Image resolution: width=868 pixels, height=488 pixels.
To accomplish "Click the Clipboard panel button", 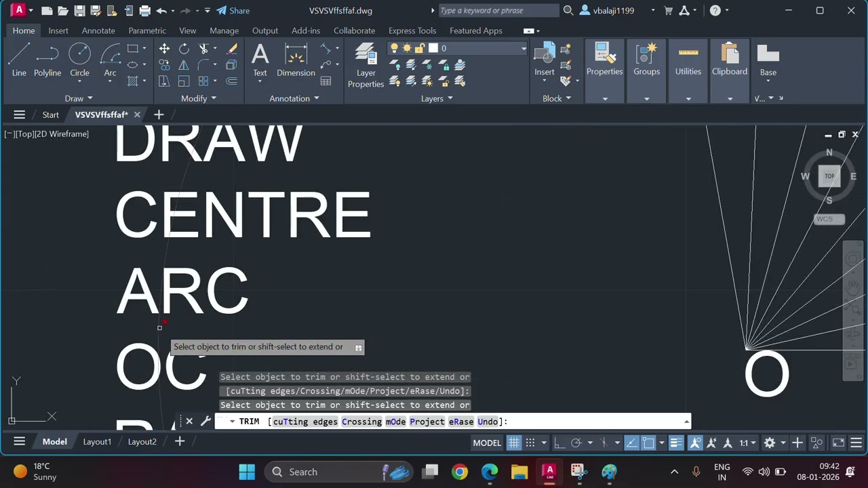I will click(x=730, y=60).
